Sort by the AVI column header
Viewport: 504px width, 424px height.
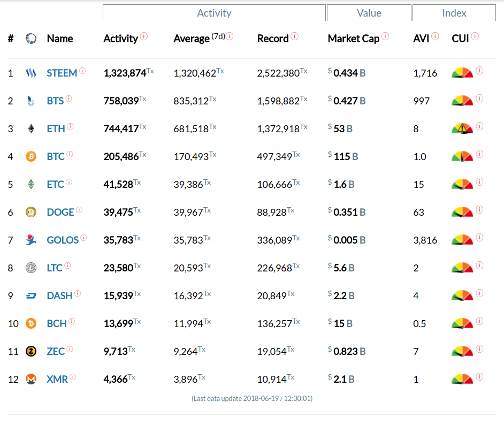click(421, 39)
